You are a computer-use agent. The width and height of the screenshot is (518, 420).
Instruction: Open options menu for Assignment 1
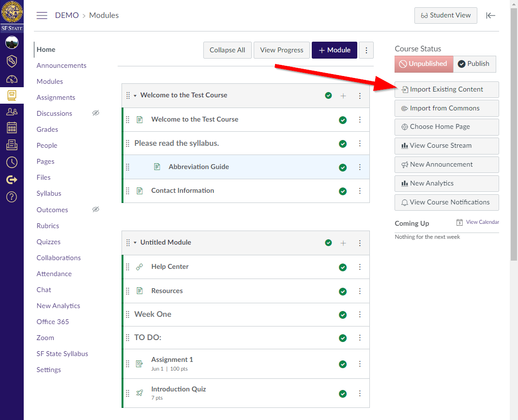(360, 364)
